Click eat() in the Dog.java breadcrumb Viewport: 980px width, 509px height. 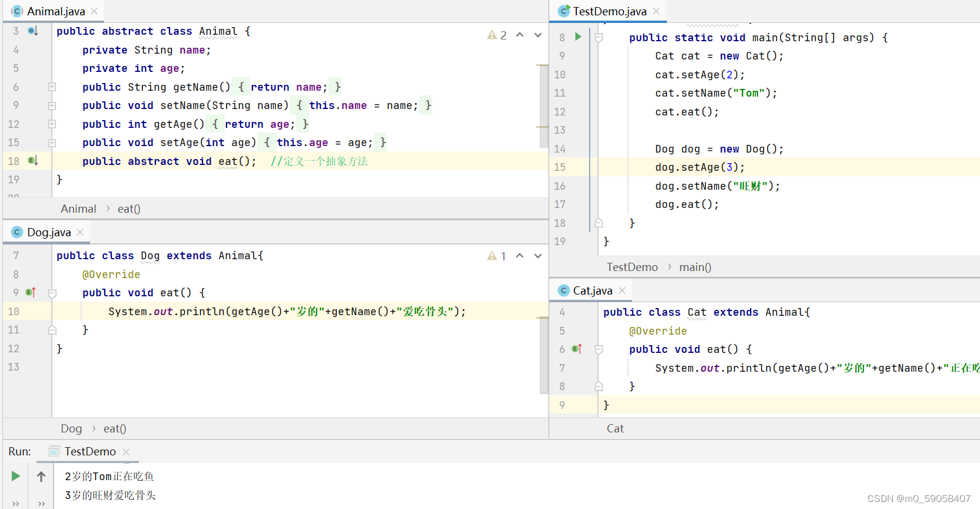(115, 428)
